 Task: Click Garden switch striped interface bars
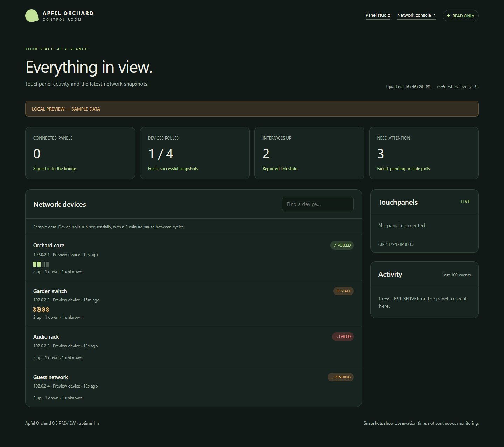(41, 310)
